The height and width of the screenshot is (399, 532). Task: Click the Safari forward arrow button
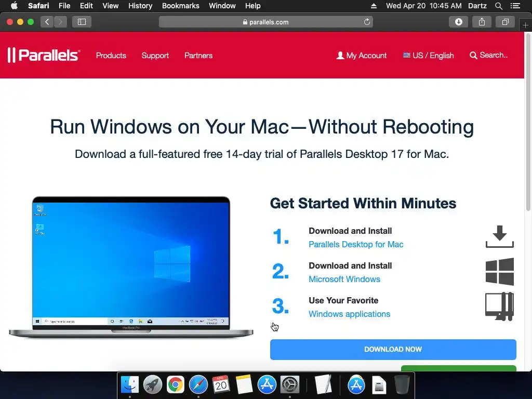(60, 22)
